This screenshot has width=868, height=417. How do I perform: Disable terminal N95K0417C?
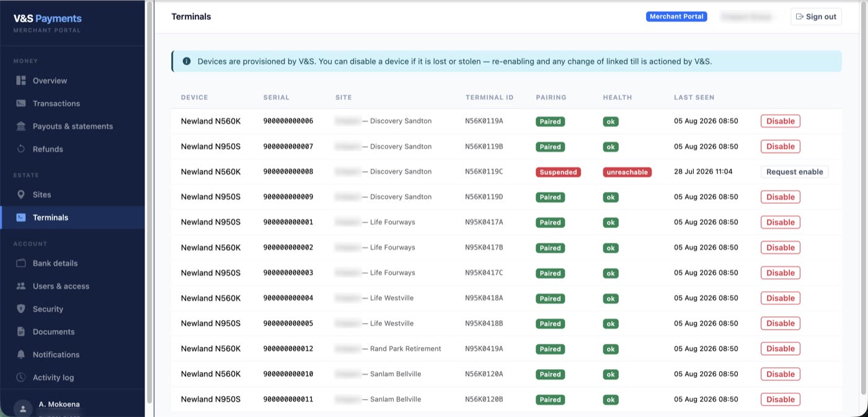(780, 273)
